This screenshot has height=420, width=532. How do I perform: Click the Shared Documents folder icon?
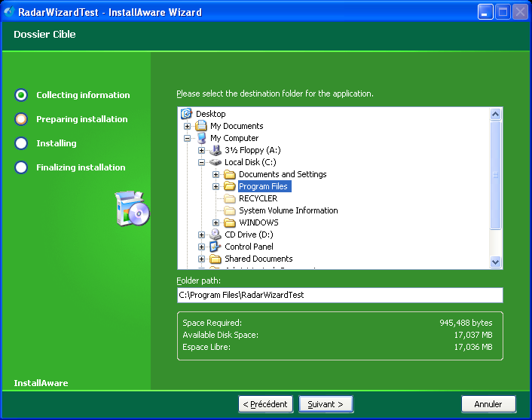pos(216,259)
